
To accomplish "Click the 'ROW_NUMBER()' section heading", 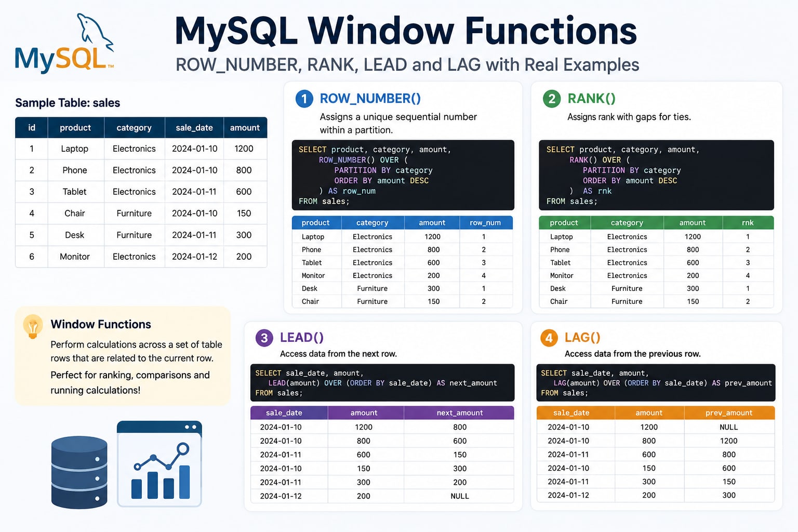I will coord(370,99).
